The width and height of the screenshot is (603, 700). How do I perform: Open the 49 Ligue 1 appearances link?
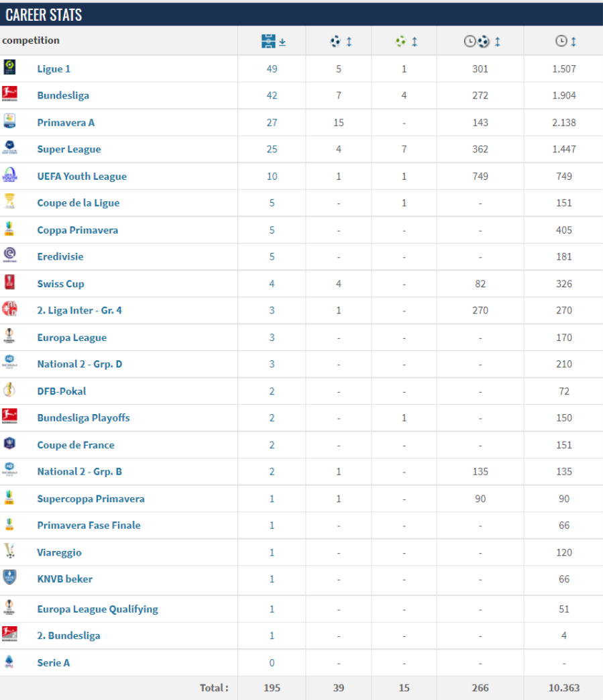(272, 69)
